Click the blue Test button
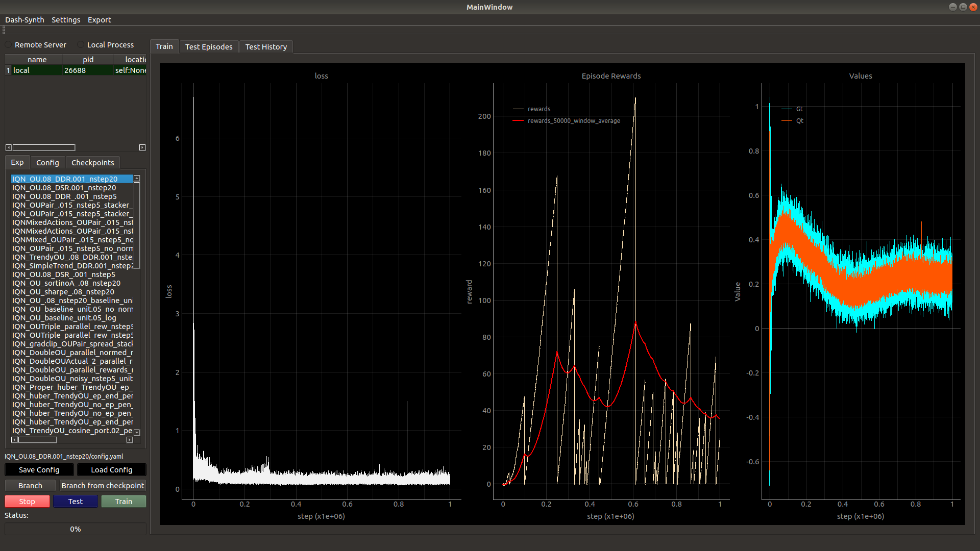980x551 pixels. tap(76, 502)
